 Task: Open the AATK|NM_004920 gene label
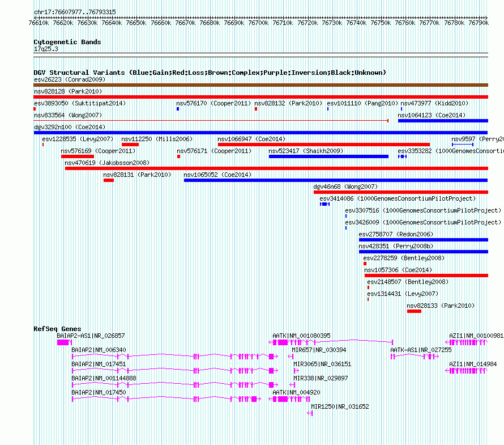296,392
